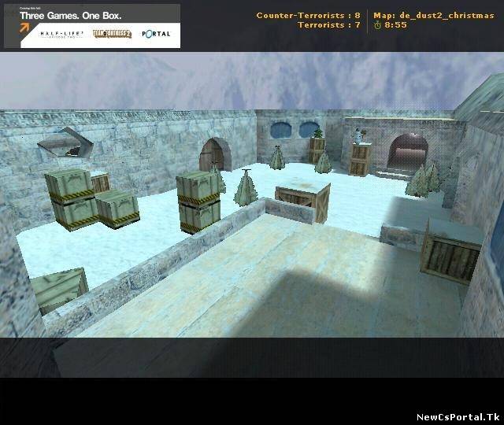Viewport: 504px width, 425px height.
Task: Open the Portal logo in banner
Action: click(156, 34)
